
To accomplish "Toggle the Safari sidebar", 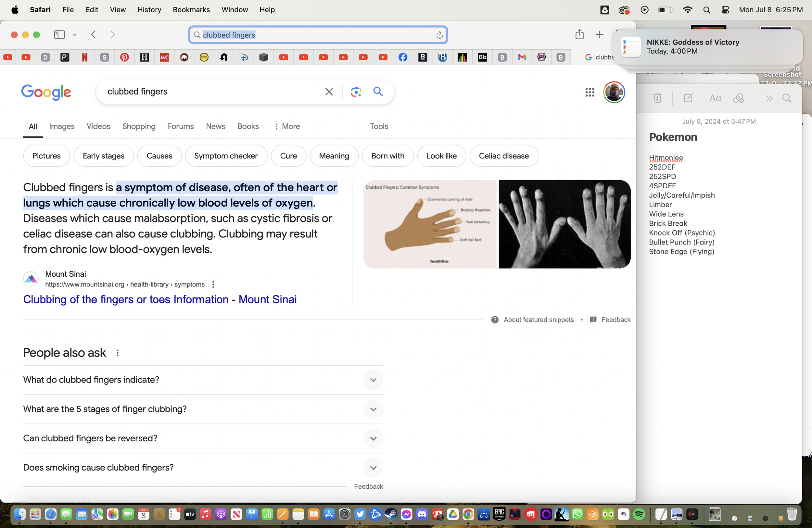I will click(59, 34).
